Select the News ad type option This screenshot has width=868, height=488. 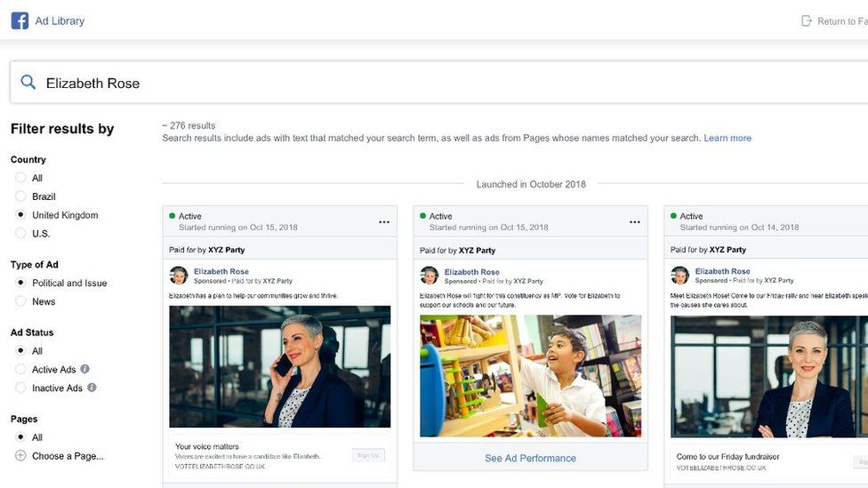pyautogui.click(x=20, y=301)
